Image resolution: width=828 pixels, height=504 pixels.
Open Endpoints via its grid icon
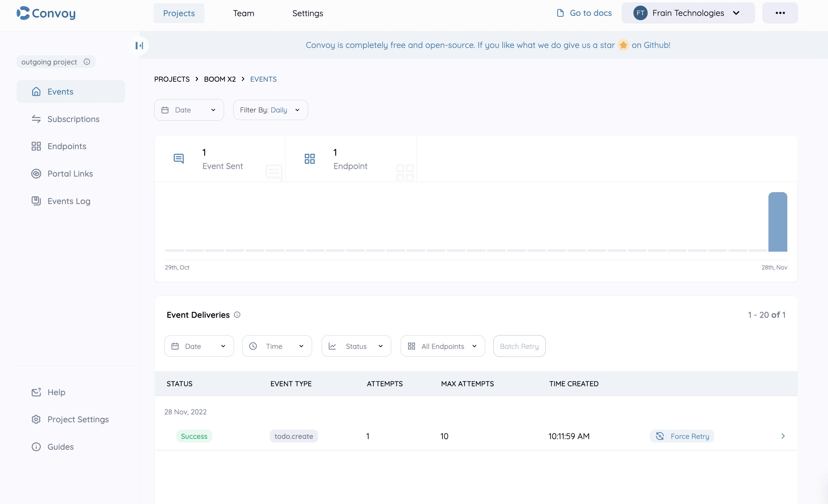[x=36, y=146]
